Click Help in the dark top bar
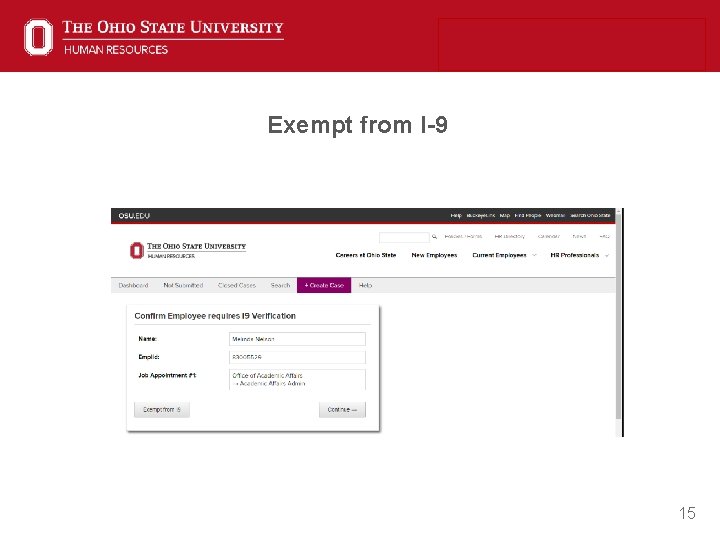Viewport: 720px width, 540px height. [456, 215]
